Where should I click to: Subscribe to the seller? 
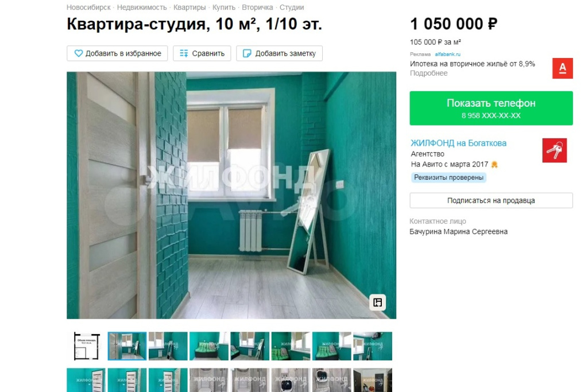click(491, 200)
